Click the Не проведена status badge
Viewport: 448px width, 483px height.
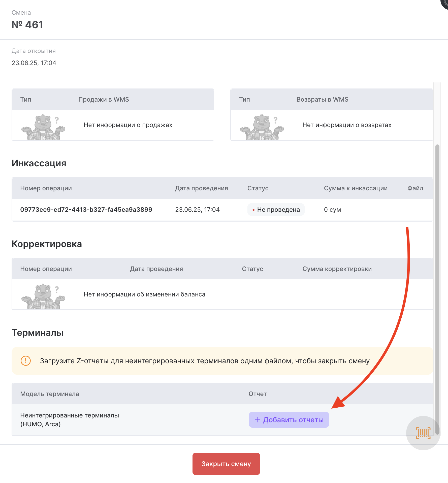[x=276, y=209]
